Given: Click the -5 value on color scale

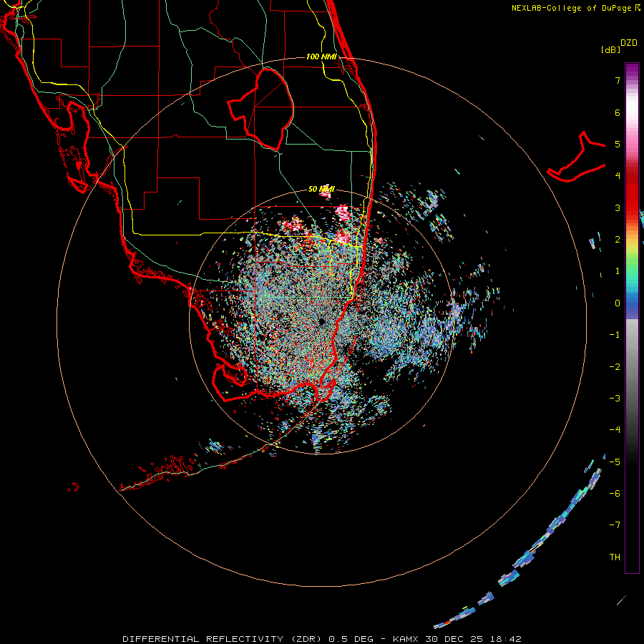Looking at the screenshot, I should [x=615, y=462].
